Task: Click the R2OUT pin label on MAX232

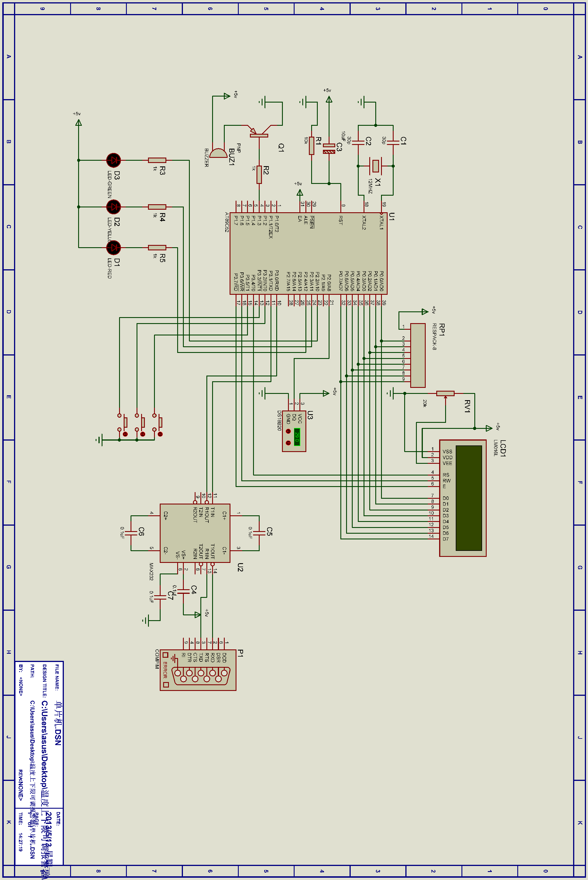Action: [195, 515]
